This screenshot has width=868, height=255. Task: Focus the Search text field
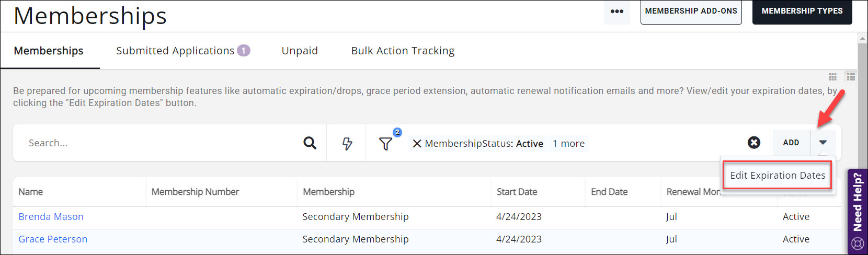[x=157, y=143]
